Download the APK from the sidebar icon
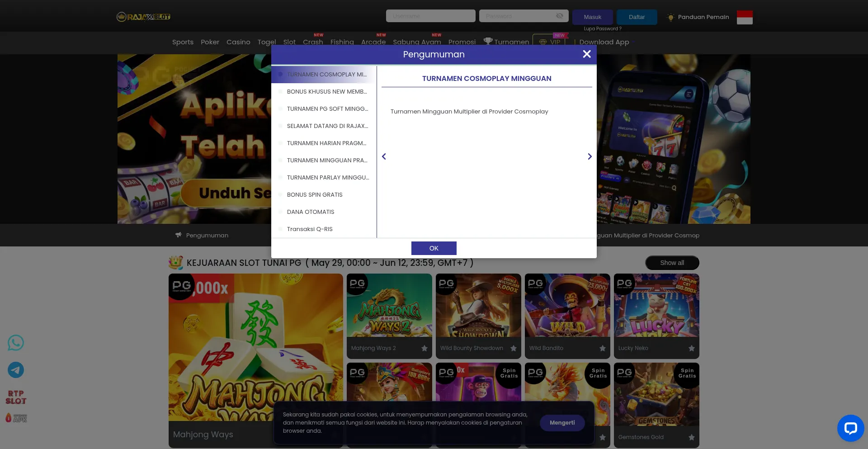The width and height of the screenshot is (868, 449). tap(16, 418)
